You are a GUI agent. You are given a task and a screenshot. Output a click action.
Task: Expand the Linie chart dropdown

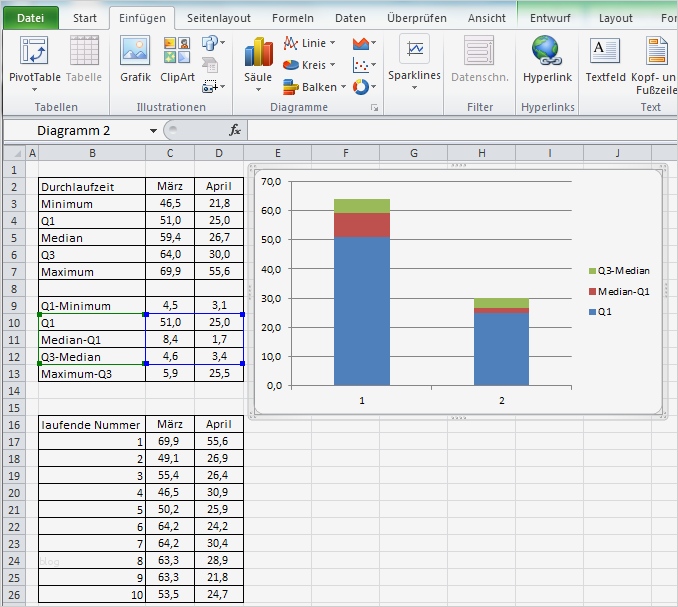(332, 43)
